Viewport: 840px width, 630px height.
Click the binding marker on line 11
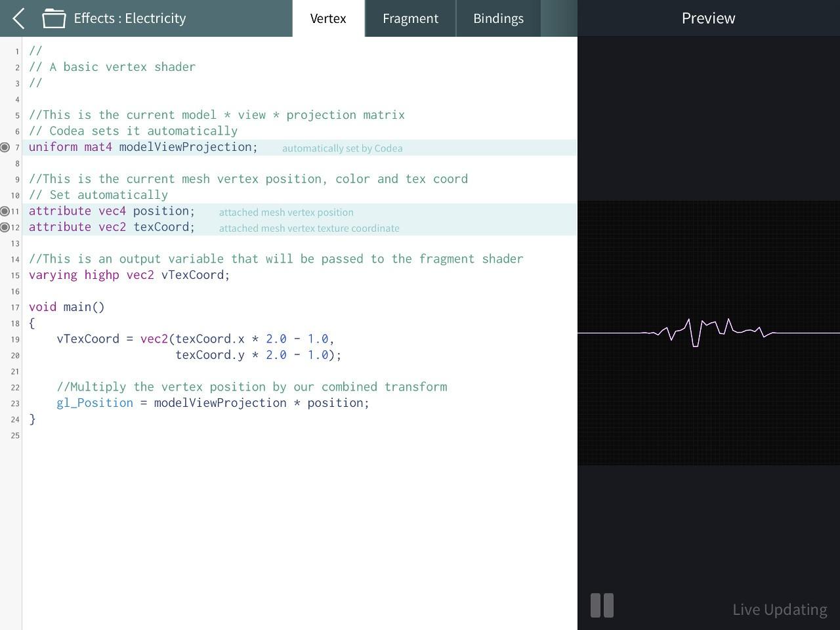[5, 211]
